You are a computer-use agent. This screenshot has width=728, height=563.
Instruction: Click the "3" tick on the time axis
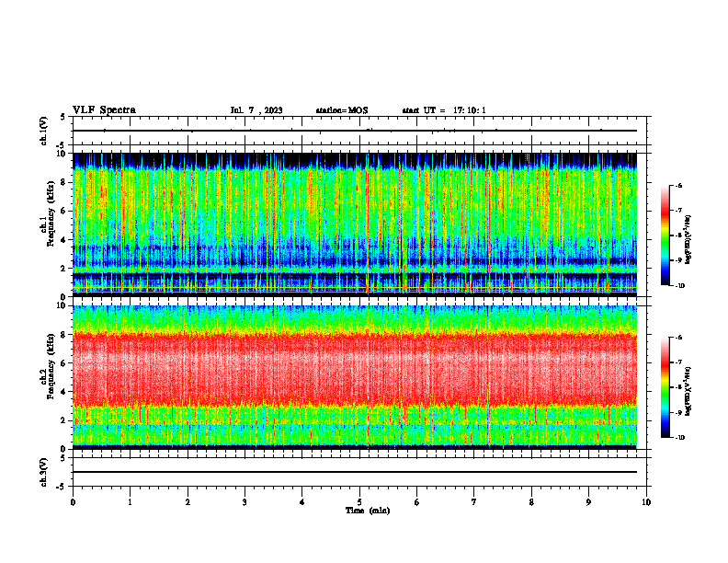click(245, 502)
